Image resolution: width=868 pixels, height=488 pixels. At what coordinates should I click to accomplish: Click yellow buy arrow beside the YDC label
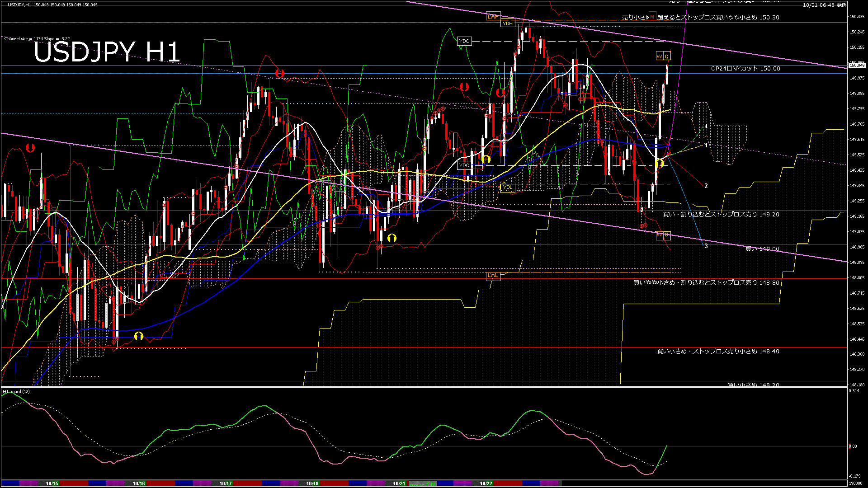[x=486, y=159]
